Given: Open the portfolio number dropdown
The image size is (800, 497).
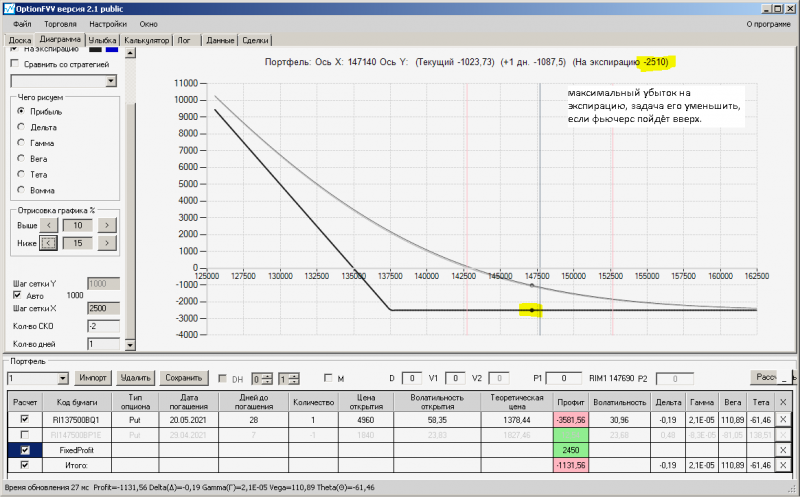Looking at the screenshot, I should 63,379.
